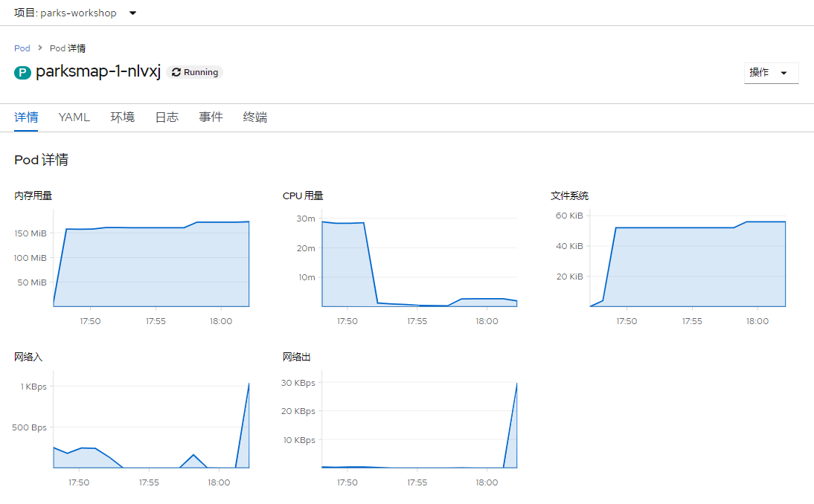The height and width of the screenshot is (504, 814).
Task: Click the caret beside parks-workshop
Action: [132, 13]
